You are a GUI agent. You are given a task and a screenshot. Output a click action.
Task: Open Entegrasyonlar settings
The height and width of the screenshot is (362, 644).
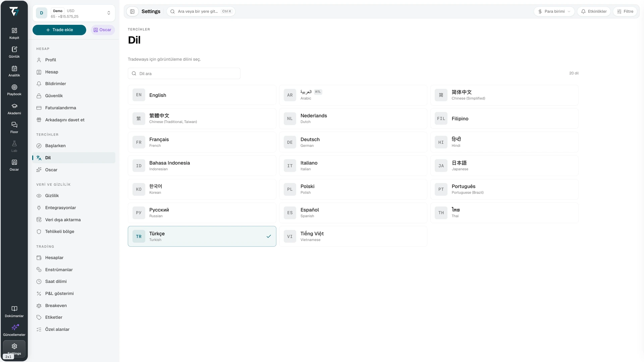point(74,208)
